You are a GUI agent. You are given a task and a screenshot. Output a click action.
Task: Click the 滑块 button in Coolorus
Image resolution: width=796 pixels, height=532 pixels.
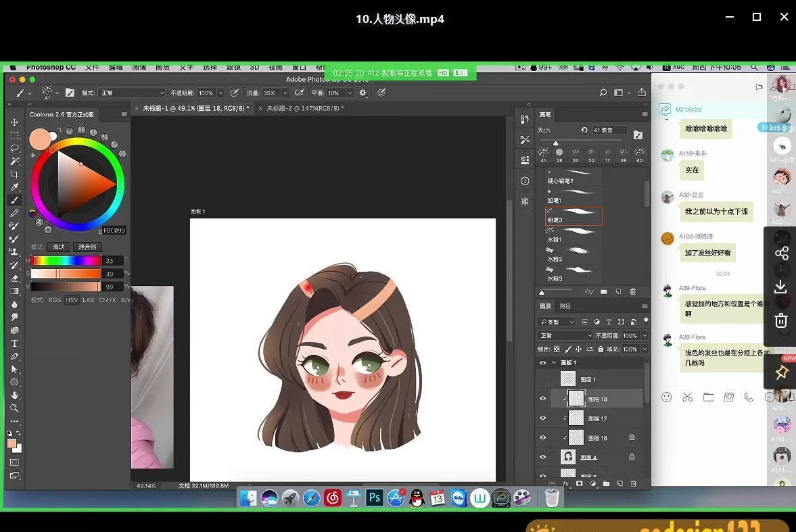(x=59, y=247)
